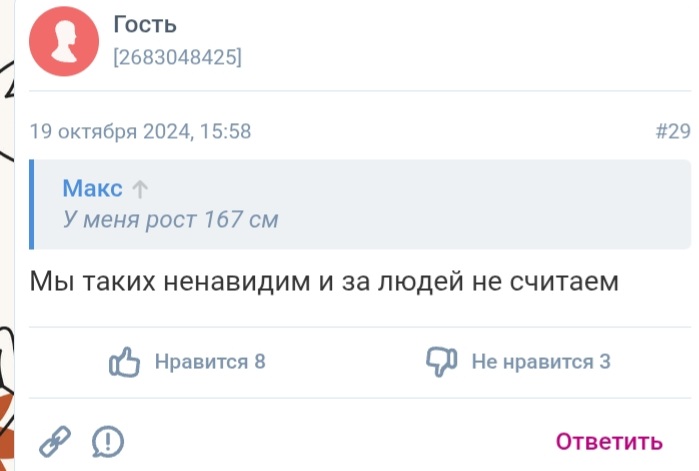Jump to quoted post via arrow next to Макс
The image size is (699, 471).
coord(141,189)
